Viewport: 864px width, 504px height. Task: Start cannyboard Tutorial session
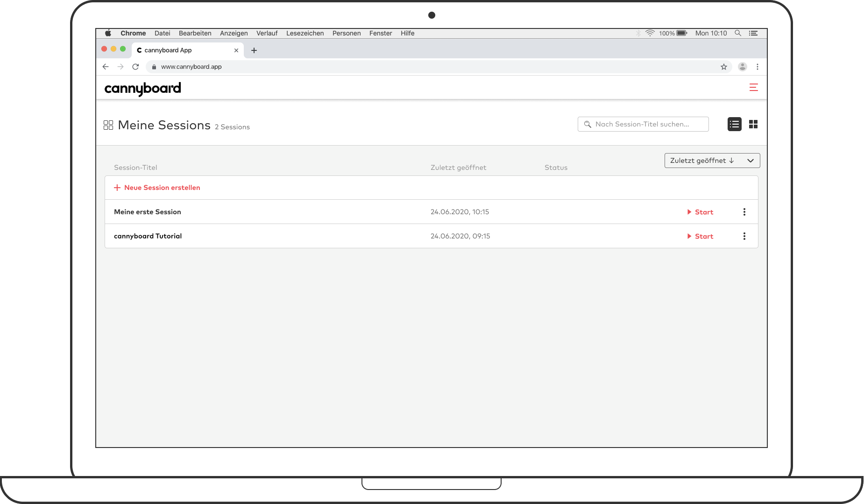point(700,236)
